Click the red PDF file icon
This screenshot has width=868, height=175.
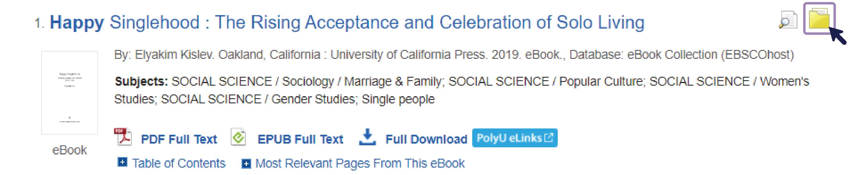pyautogui.click(x=123, y=136)
